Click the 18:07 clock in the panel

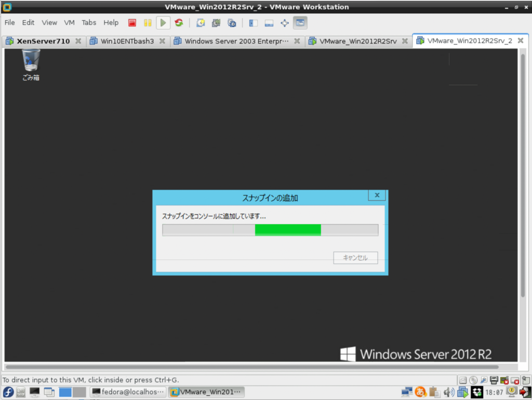pos(494,393)
